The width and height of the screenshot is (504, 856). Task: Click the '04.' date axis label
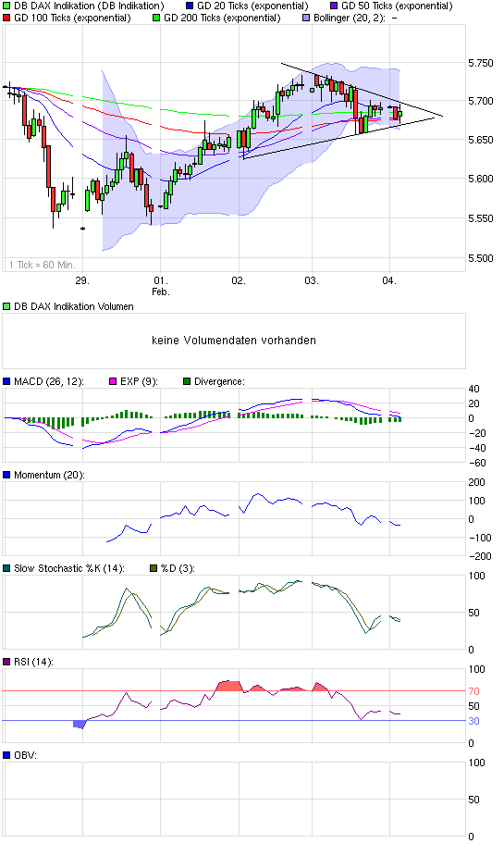click(389, 280)
